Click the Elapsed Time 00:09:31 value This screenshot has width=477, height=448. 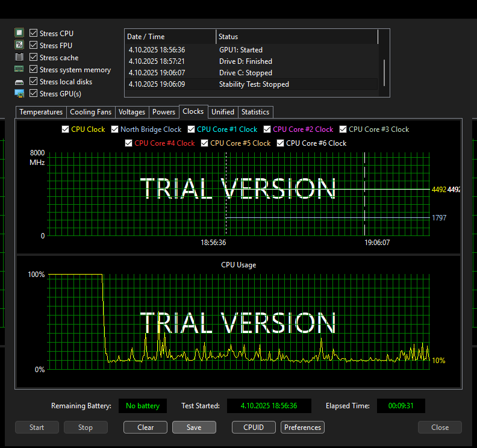(401, 406)
